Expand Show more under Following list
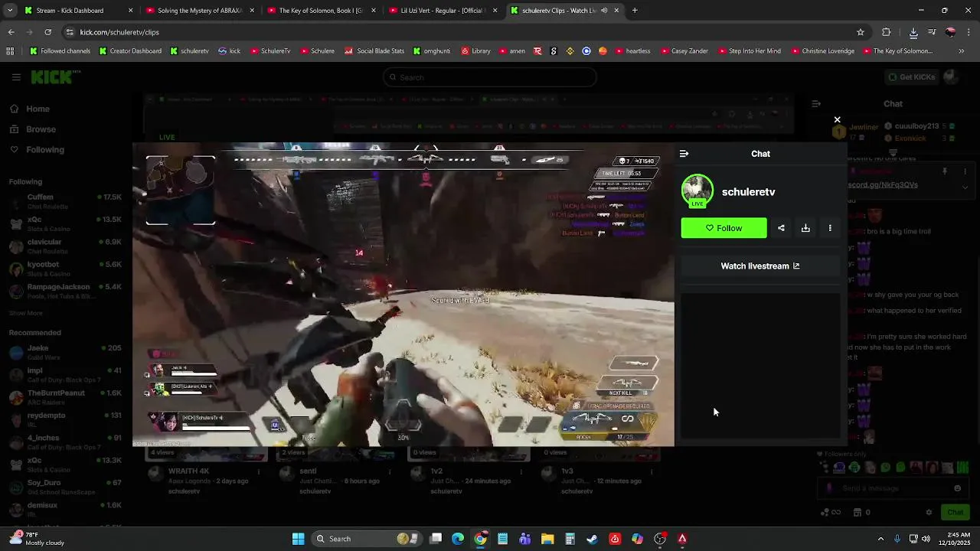This screenshot has height=551, width=980. 26,313
